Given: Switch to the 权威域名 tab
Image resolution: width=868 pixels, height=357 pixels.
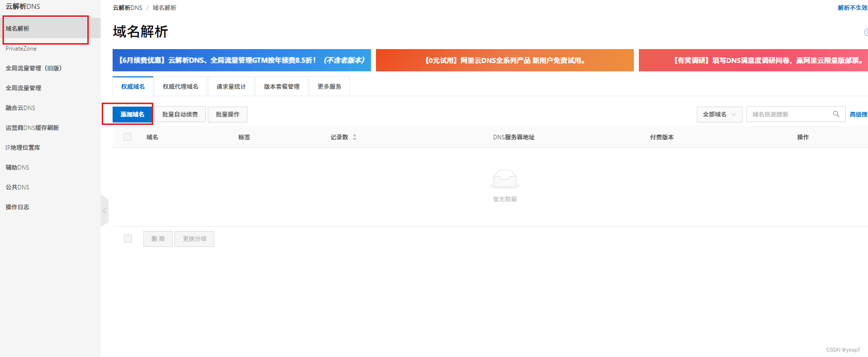Looking at the screenshot, I should coord(133,86).
